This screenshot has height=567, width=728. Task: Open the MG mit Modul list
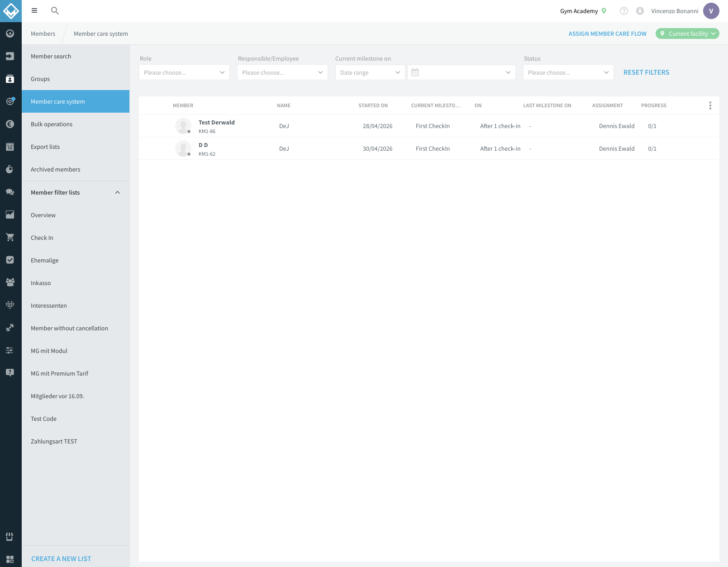pos(76,351)
